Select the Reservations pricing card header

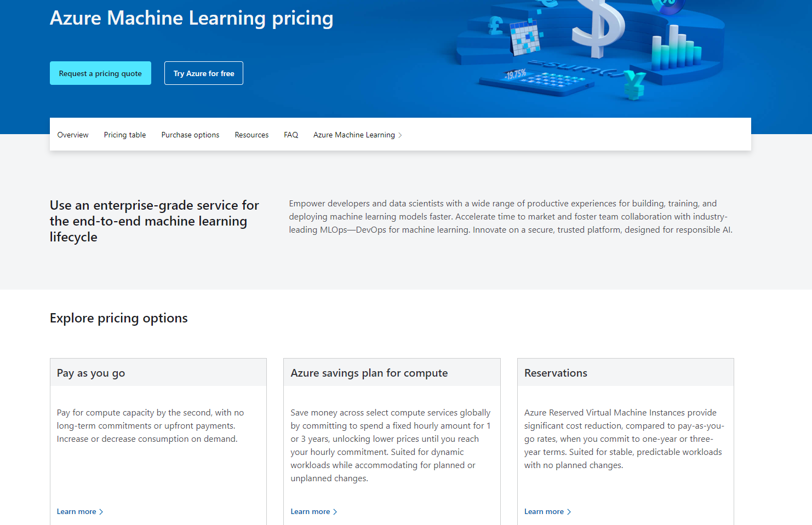coord(556,372)
